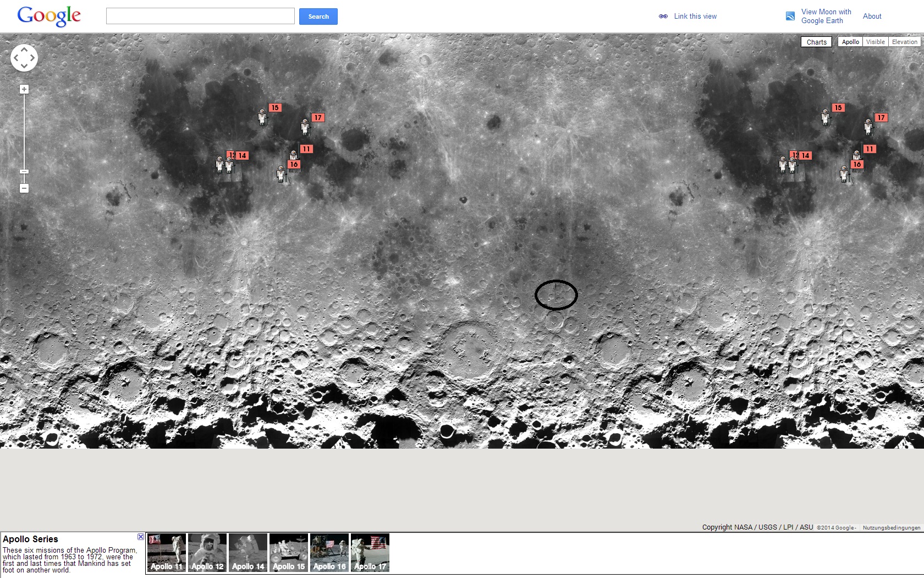The image size is (924, 578).
Task: Zoom out with the minus button
Action: [x=24, y=188]
